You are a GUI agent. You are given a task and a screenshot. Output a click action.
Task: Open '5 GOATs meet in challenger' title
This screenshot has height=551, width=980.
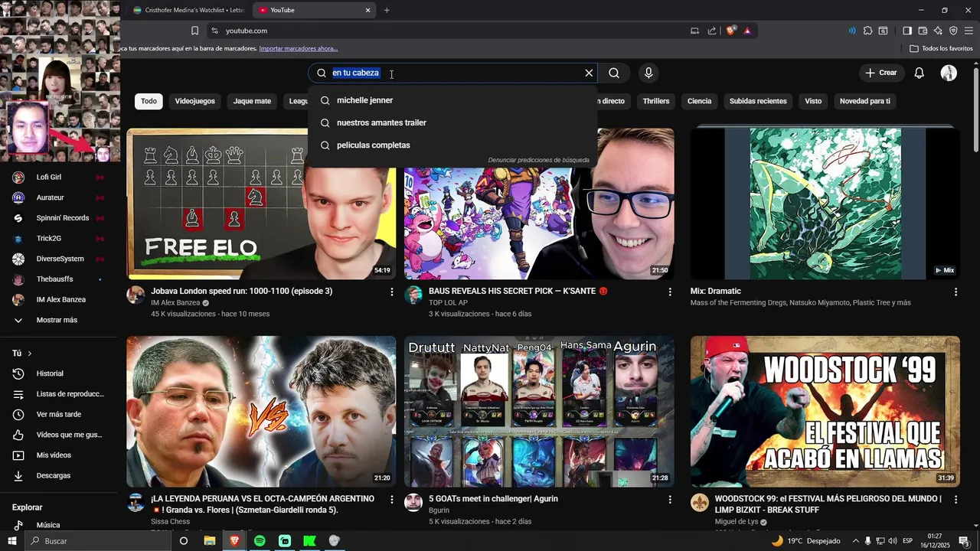pos(493,498)
